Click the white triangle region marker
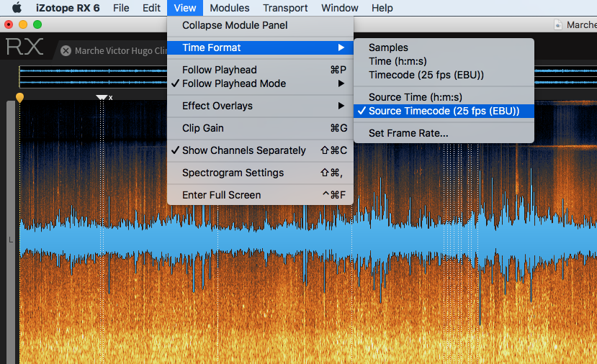The image size is (597, 364). [x=102, y=98]
